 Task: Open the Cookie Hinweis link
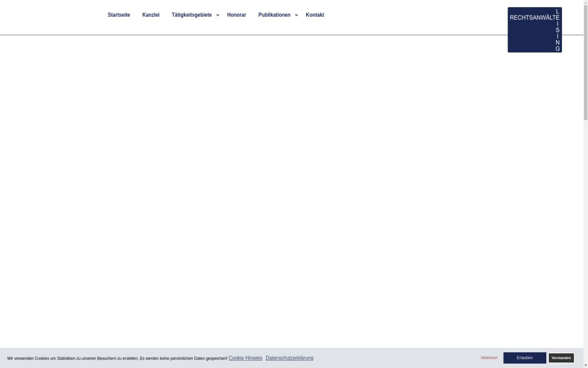(245, 358)
